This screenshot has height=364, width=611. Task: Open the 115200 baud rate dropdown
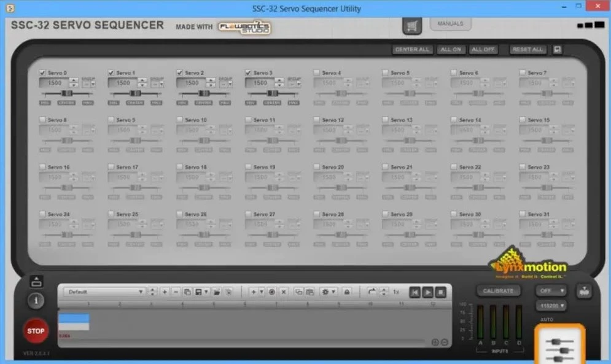tap(551, 306)
